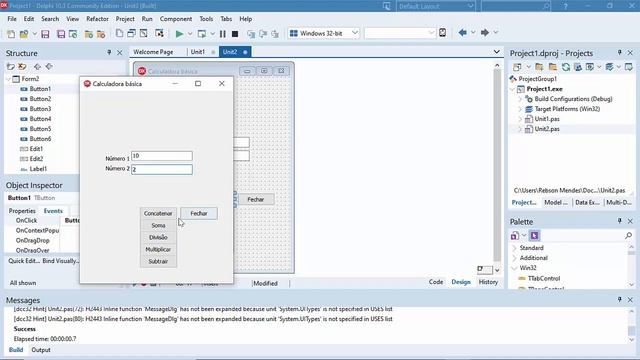640x360 pixels.
Task: Open the Windows 32-bit platform dropdown
Action: click(355, 33)
